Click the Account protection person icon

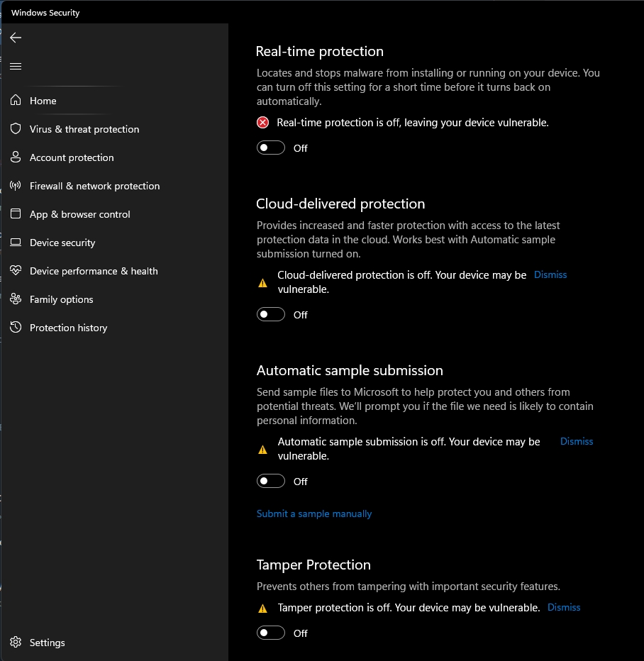(16, 157)
